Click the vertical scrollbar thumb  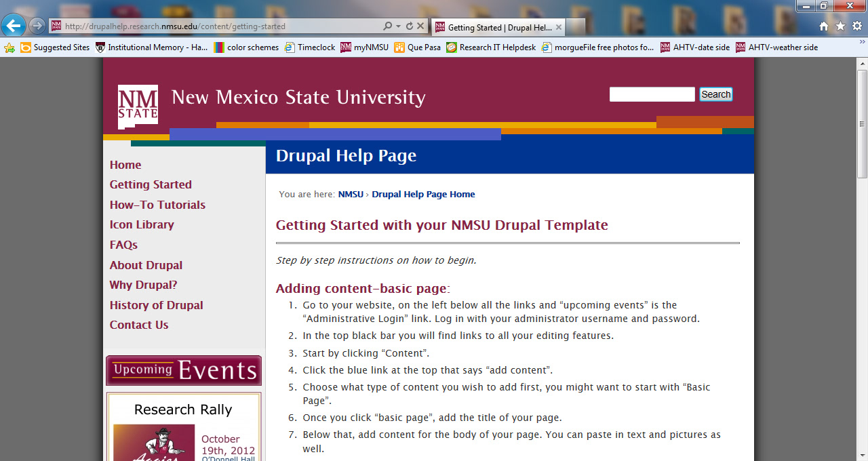[862, 124]
